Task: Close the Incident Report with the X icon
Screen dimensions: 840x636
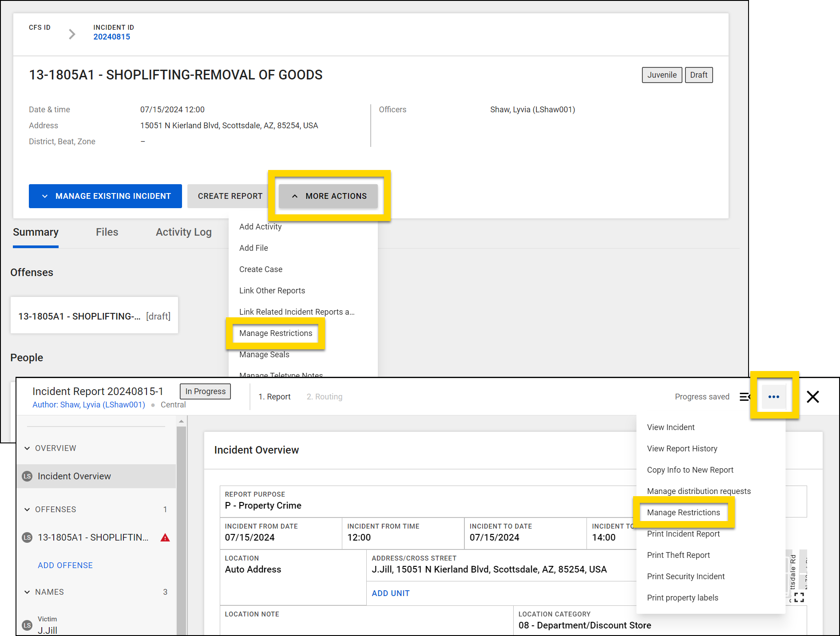Action: (812, 397)
